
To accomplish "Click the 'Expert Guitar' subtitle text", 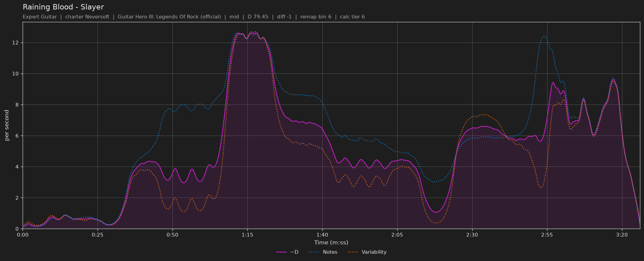I will (40, 17).
